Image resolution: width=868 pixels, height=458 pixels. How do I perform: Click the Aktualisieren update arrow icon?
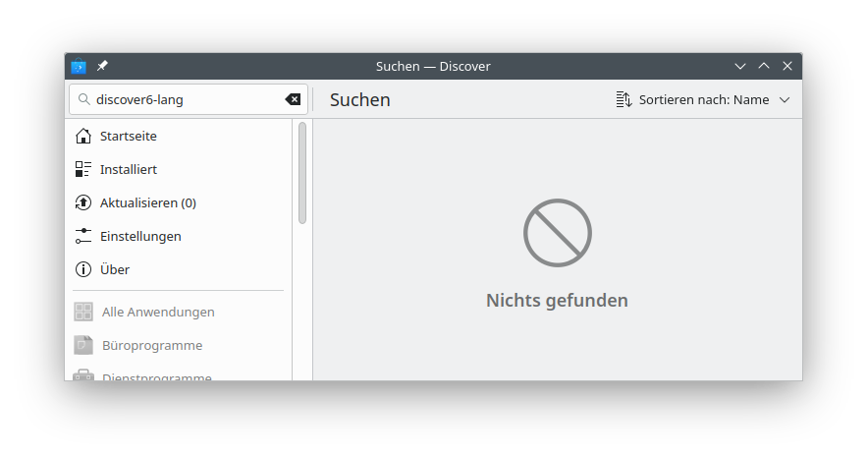83,202
